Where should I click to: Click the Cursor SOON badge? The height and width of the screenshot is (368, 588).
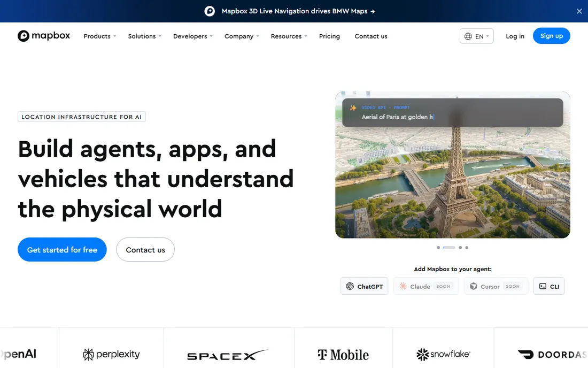click(x=513, y=286)
